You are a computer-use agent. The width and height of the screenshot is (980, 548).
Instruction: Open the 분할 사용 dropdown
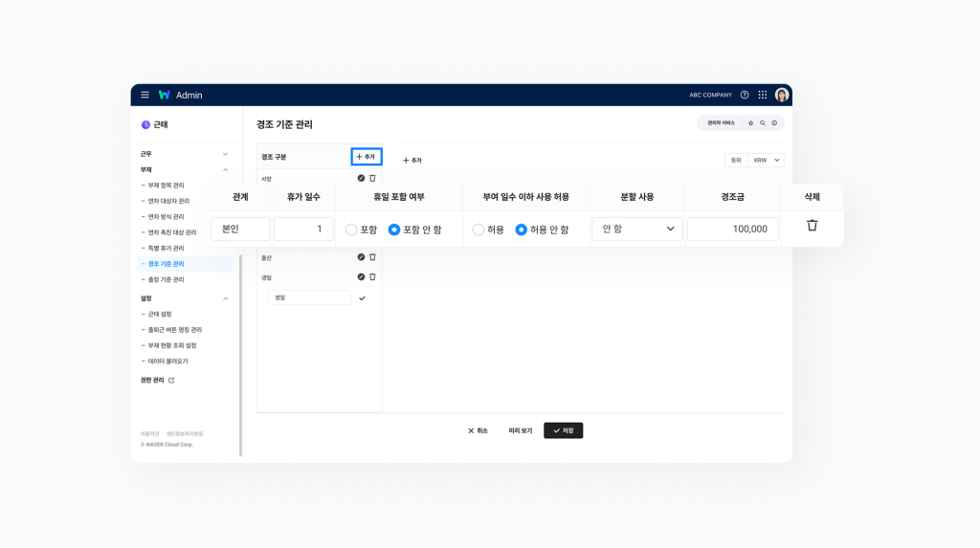point(637,229)
